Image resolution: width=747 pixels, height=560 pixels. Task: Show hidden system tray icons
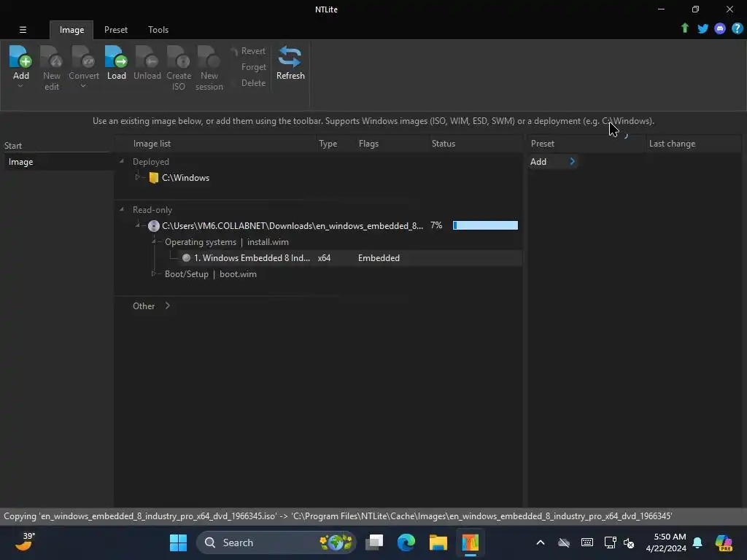(x=541, y=542)
